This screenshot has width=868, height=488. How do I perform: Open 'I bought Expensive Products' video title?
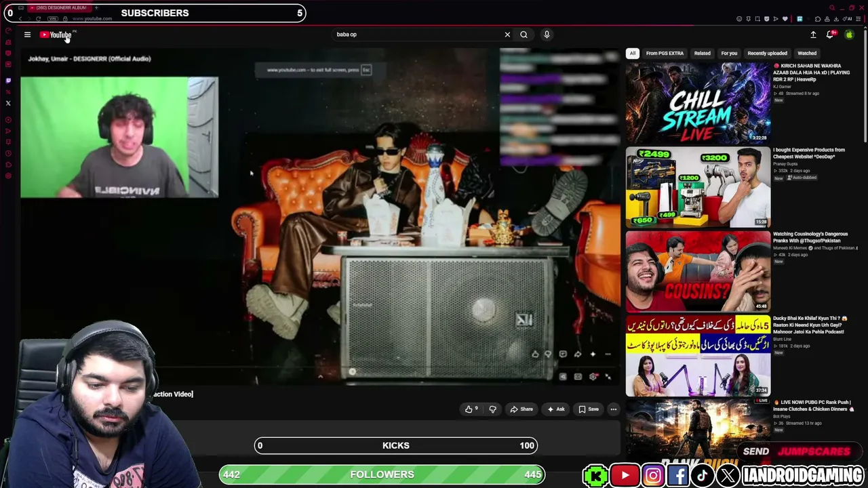pyautogui.click(x=809, y=153)
